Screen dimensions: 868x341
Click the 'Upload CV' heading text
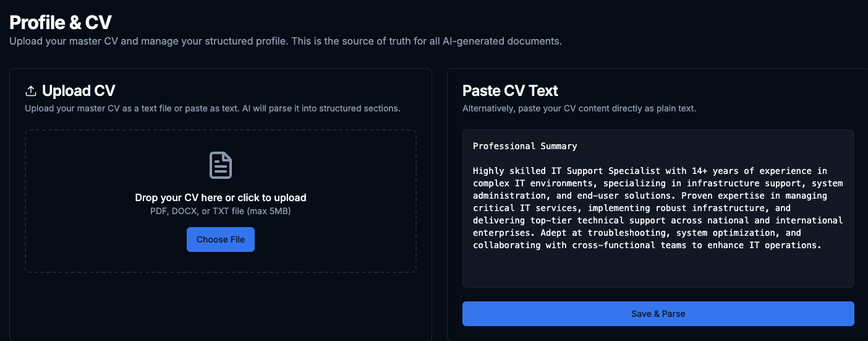(79, 91)
